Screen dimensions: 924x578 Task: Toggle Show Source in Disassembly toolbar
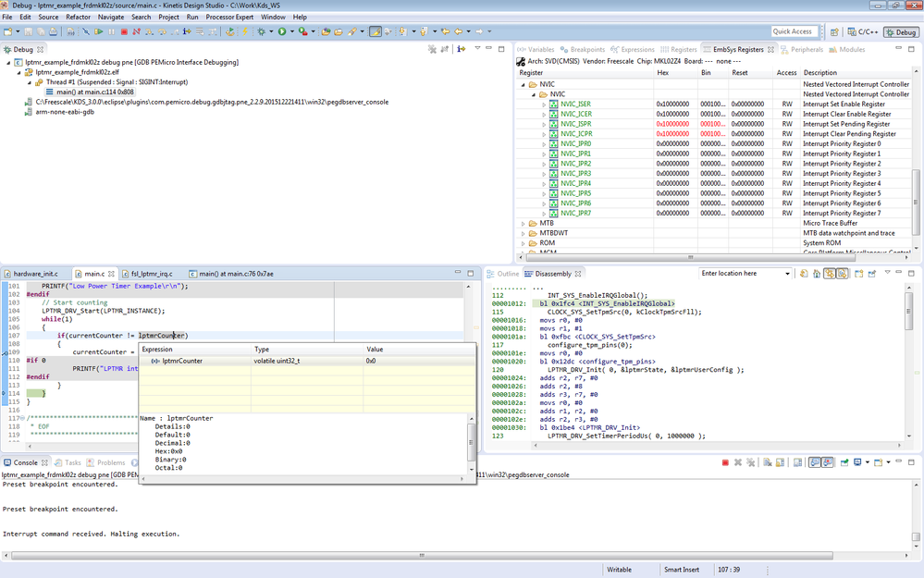pos(843,274)
